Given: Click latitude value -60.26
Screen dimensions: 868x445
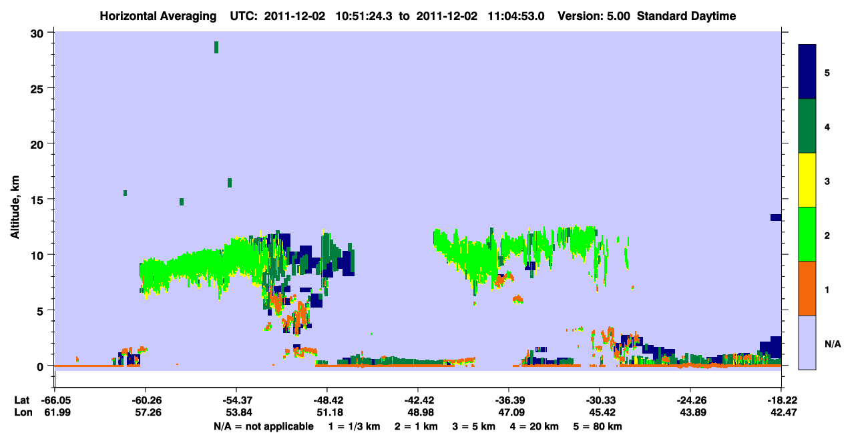Looking at the screenshot, I should pos(145,400).
